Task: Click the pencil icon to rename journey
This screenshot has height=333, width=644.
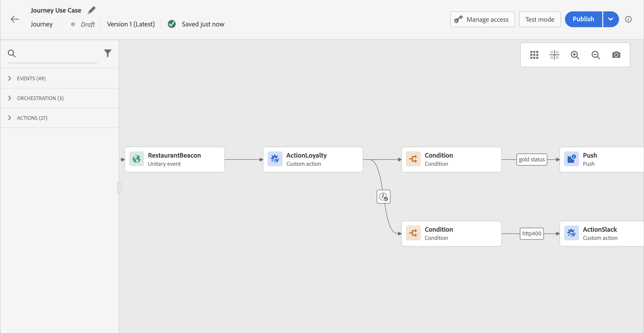Action: (x=91, y=10)
